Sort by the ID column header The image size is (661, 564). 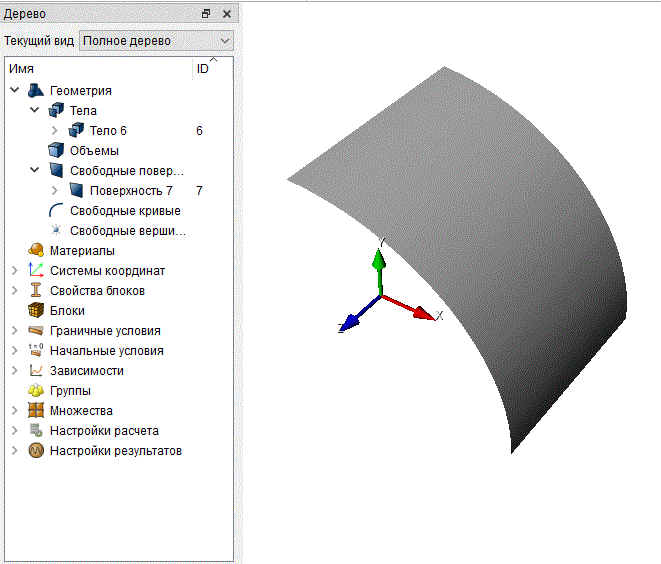212,68
